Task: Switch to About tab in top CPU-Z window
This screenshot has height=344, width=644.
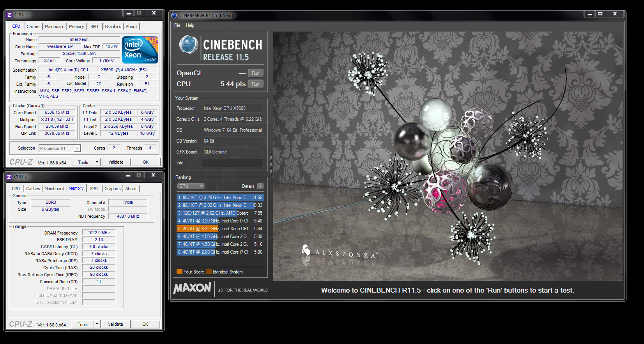Action: click(x=131, y=26)
